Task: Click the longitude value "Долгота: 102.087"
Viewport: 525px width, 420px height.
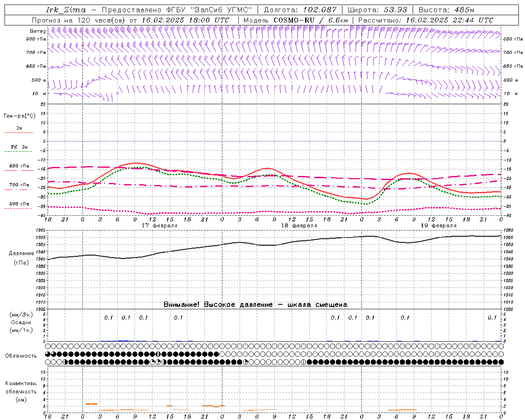Action: [x=300, y=10]
